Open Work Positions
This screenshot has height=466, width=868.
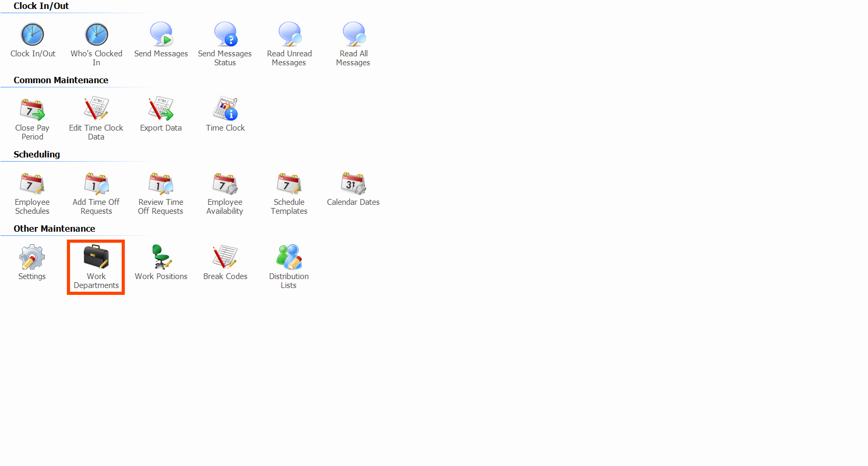[161, 263]
